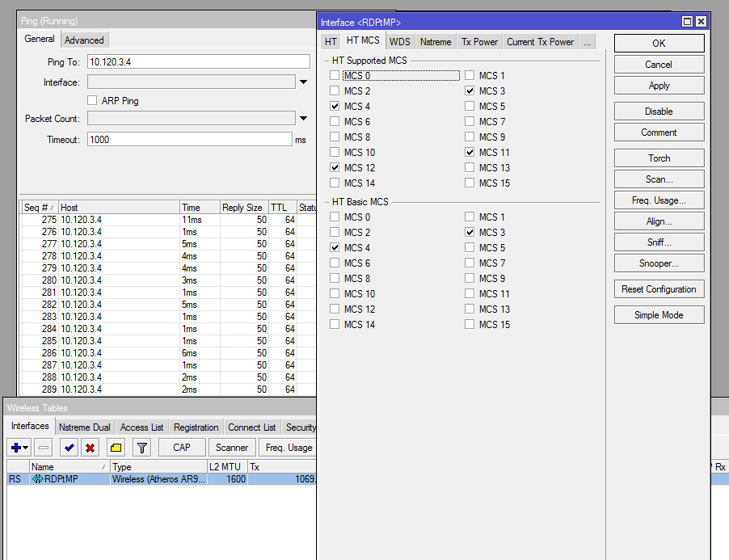This screenshot has width=729, height=560.
Task: Tick the ARP Ping checkbox
Action: [93, 101]
